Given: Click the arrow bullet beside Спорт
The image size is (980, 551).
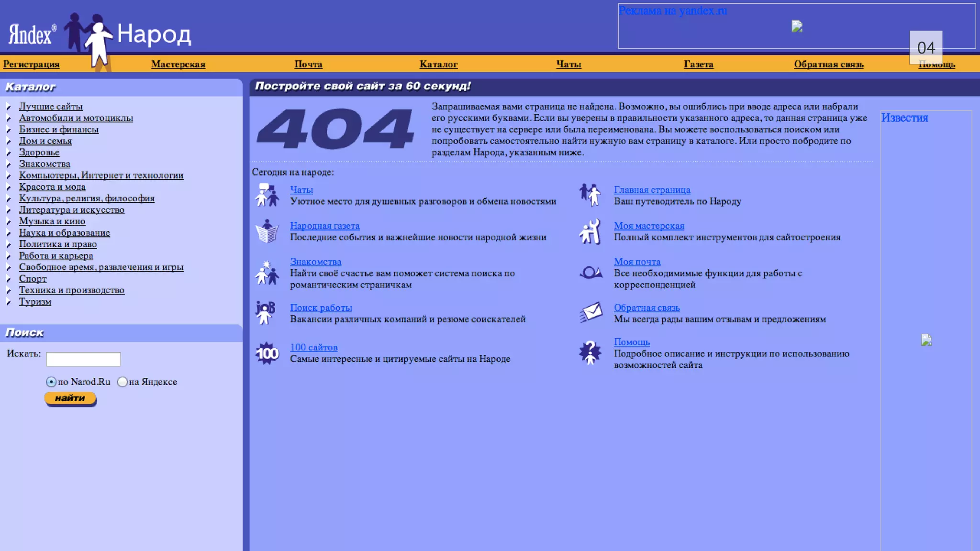Looking at the screenshot, I should pos(9,279).
